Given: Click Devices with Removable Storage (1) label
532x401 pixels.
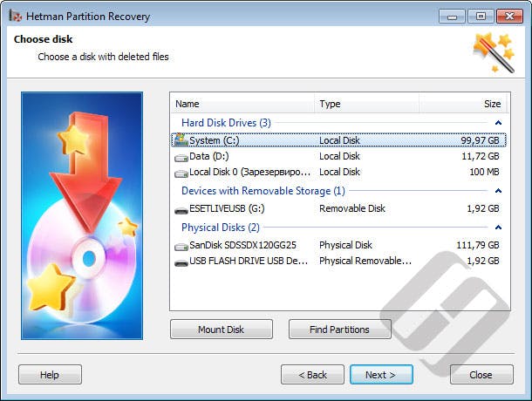Looking at the screenshot, I should 263,191.
